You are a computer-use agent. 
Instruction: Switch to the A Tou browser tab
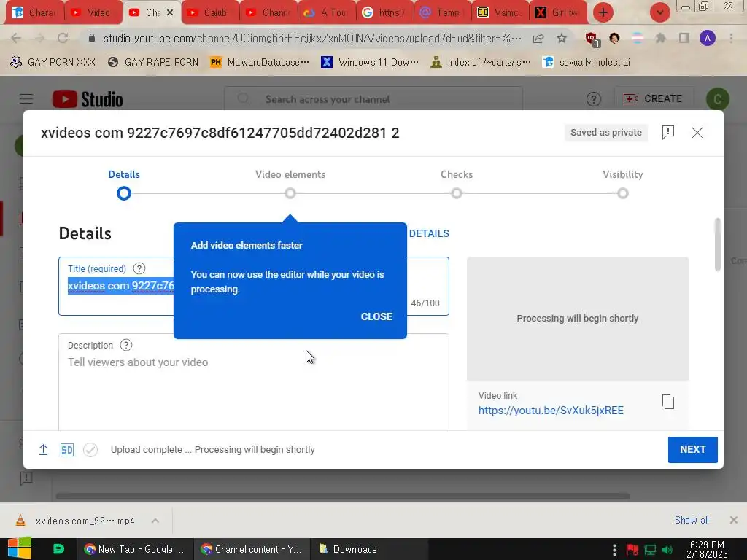pos(326,12)
